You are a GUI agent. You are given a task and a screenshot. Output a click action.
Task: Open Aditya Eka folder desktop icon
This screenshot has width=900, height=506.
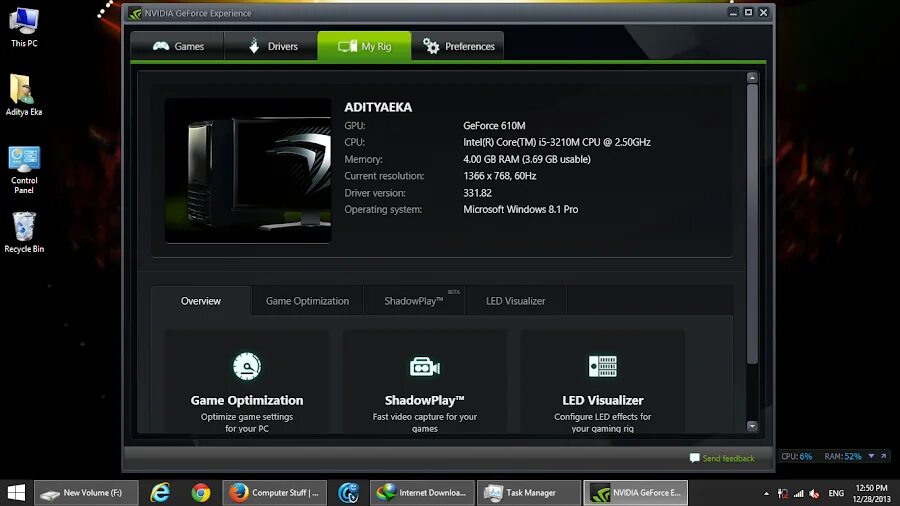(x=24, y=95)
